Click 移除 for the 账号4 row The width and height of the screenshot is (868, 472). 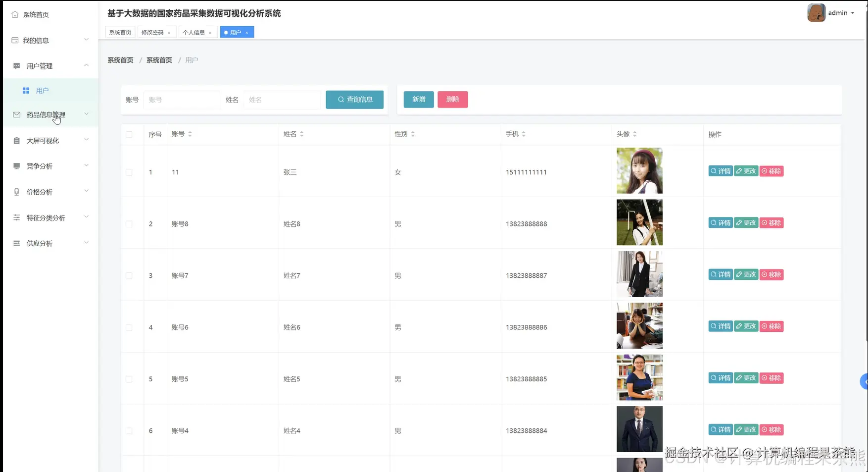click(772, 430)
